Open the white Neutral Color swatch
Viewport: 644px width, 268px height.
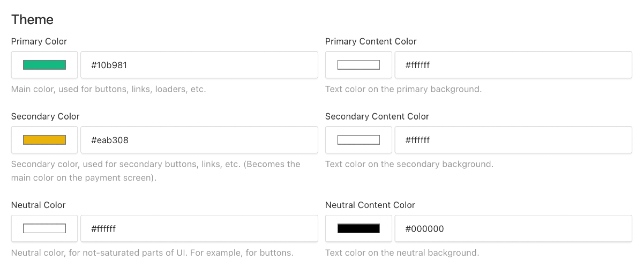44,228
